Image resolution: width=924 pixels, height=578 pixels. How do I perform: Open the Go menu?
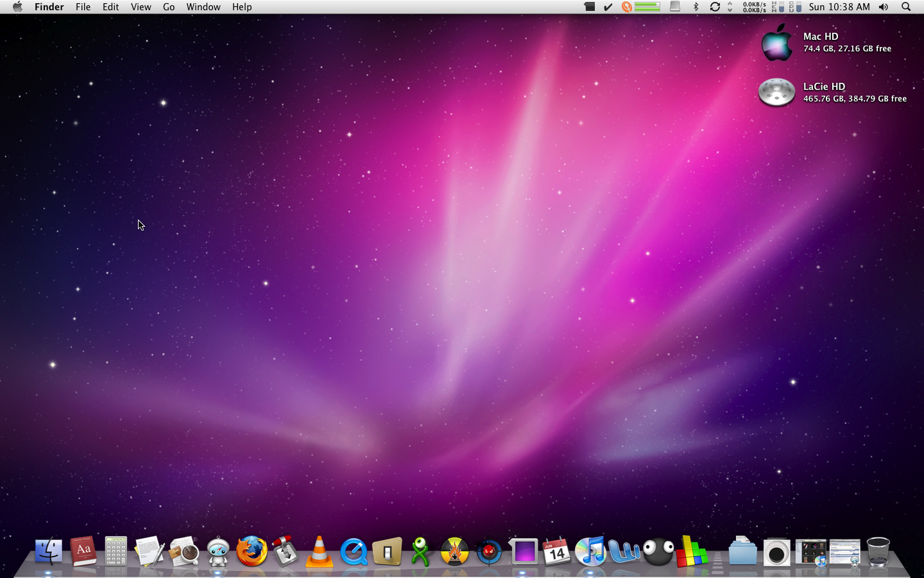[x=169, y=7]
